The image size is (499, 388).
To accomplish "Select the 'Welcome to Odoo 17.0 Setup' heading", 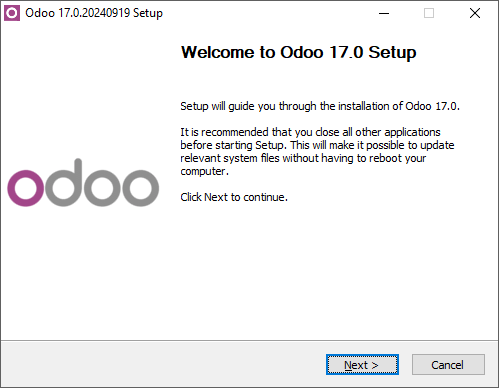I will click(x=298, y=53).
